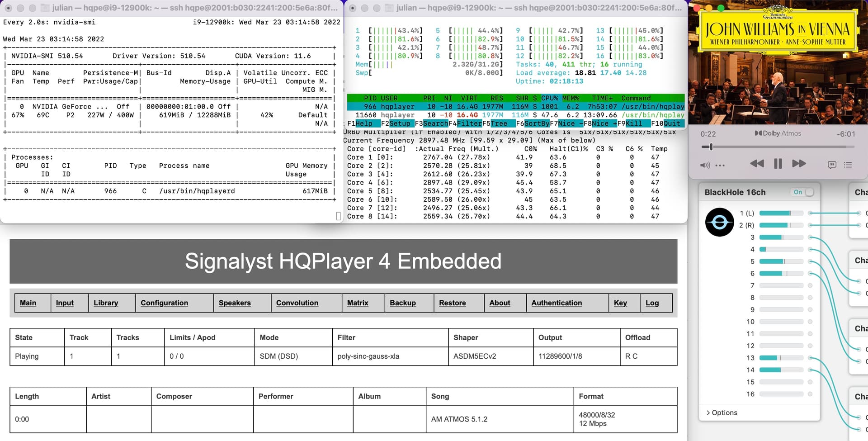Image resolution: width=868 pixels, height=441 pixels.
Task: Switch to the Speakers page
Action: (235, 303)
